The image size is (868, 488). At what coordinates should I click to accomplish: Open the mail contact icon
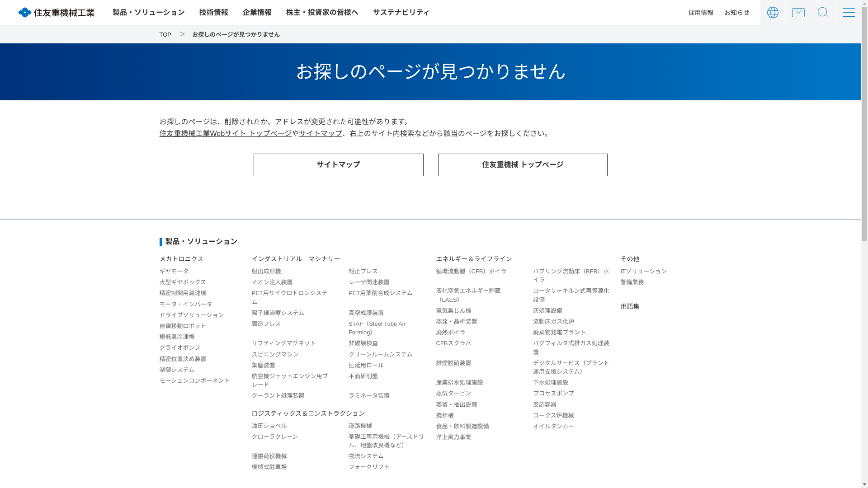pyautogui.click(x=798, y=12)
